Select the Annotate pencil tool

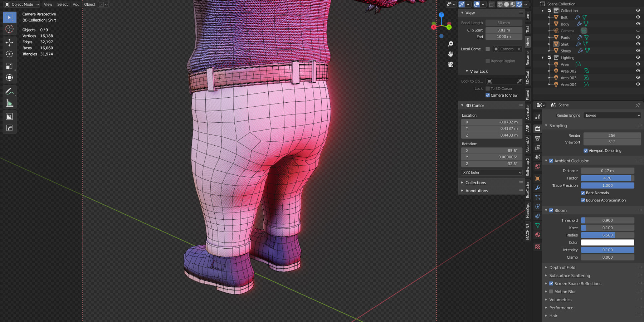click(9, 92)
